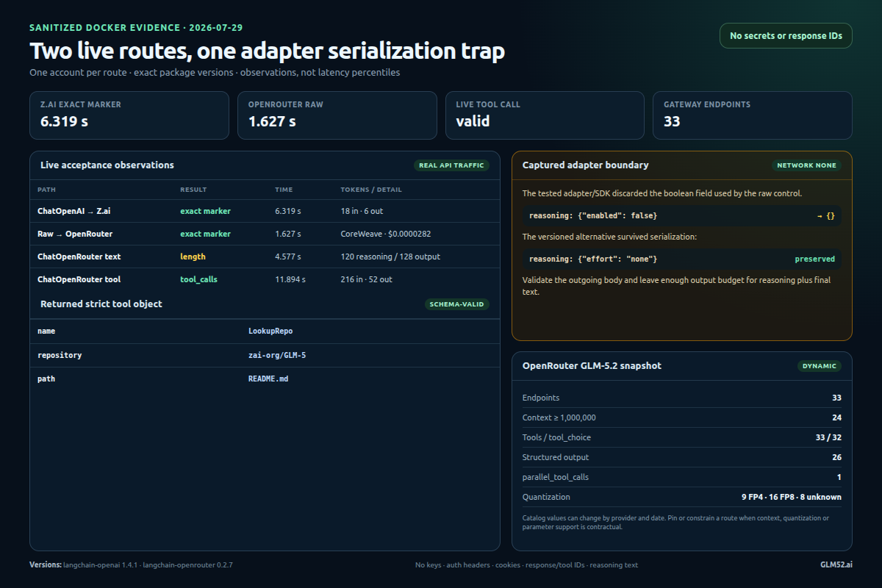Click the 'Returned strict tool object' heading
This screenshot has height=588, width=882.
tap(101, 304)
